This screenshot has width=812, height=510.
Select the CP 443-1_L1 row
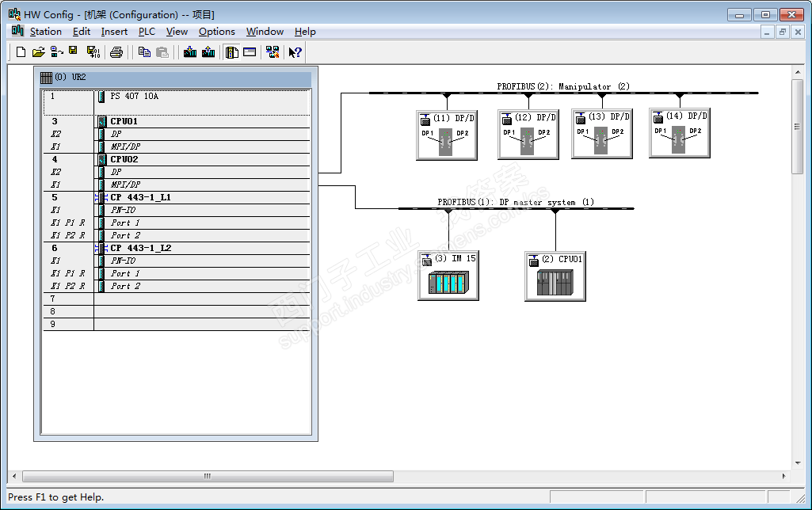[x=177, y=197]
